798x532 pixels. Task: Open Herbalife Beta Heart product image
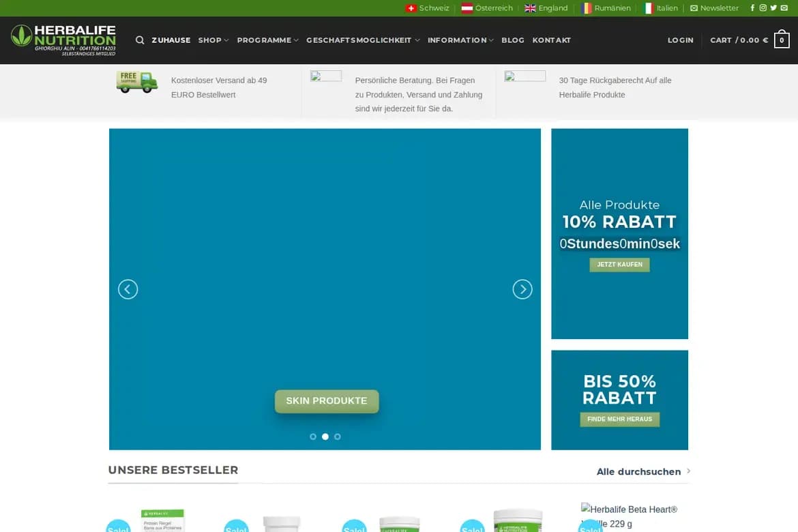pos(629,516)
